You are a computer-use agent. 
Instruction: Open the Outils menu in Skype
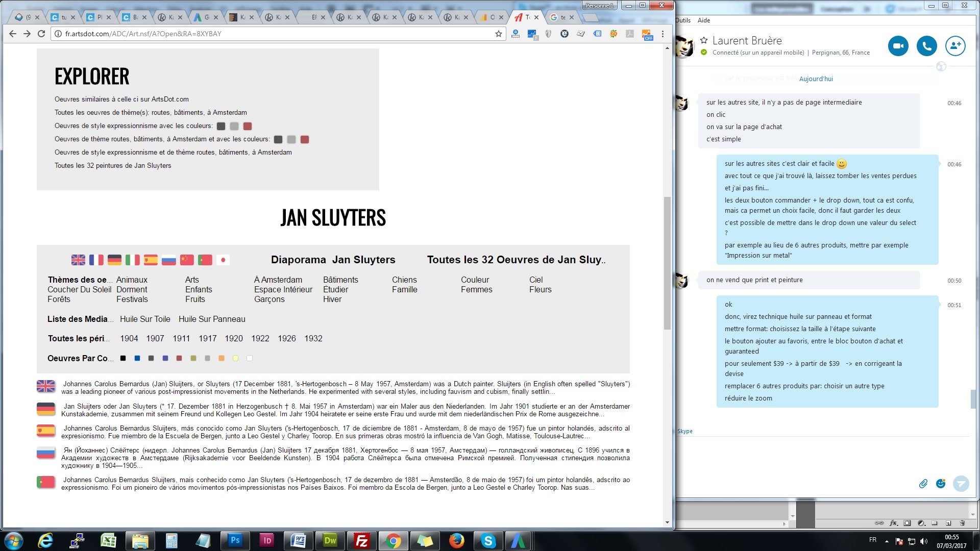click(x=683, y=20)
